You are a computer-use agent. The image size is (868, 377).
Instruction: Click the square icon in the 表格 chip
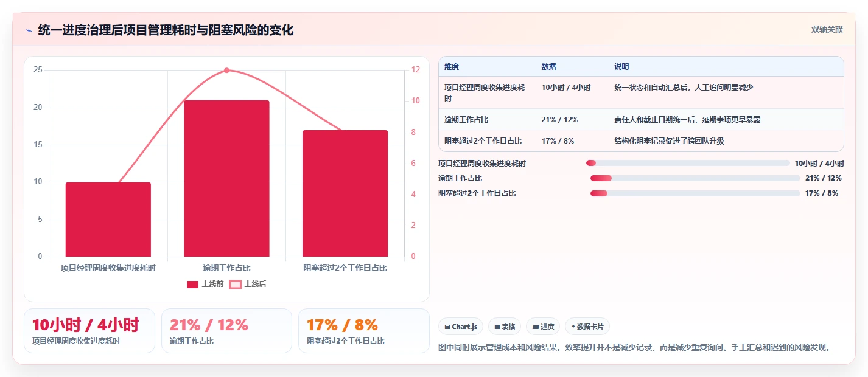497,327
